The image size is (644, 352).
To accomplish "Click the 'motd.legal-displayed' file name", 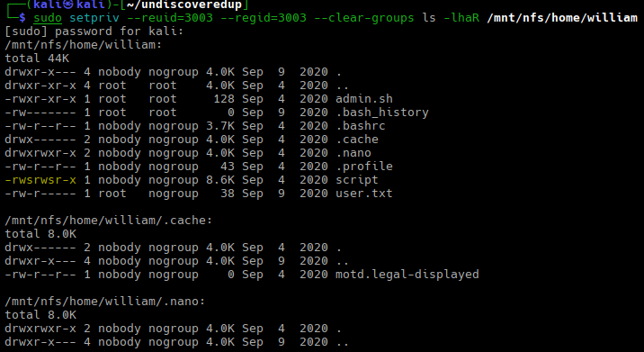I will point(407,275).
